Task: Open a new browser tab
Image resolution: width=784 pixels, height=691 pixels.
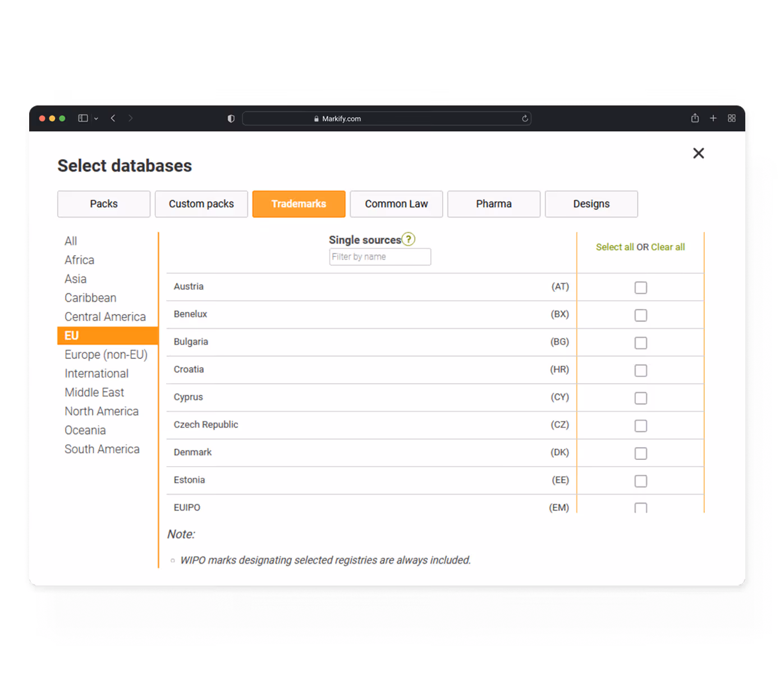Action: pos(713,118)
